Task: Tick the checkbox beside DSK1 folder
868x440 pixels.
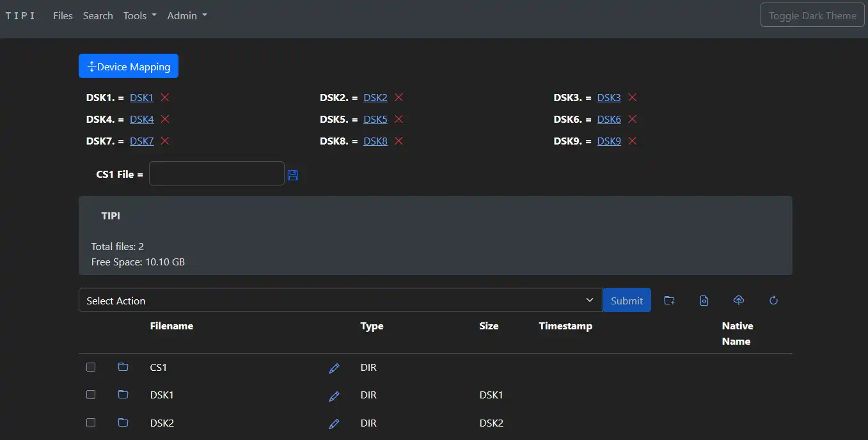Action: 91,395
